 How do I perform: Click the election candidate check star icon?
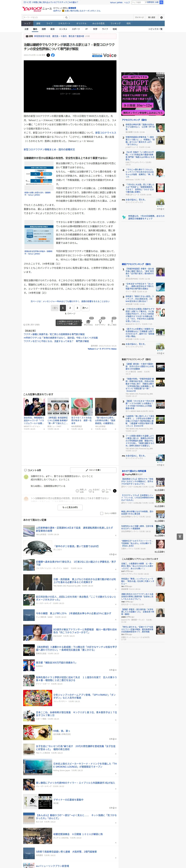tap(124, 217)
